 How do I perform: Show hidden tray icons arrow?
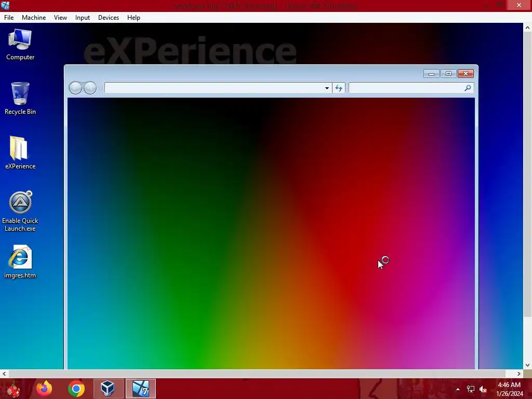[x=458, y=389]
